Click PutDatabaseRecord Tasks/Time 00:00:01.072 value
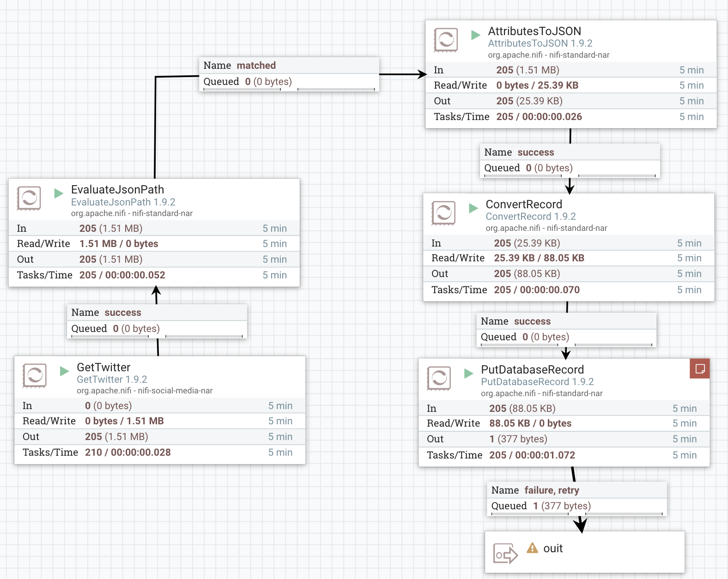 [545, 455]
